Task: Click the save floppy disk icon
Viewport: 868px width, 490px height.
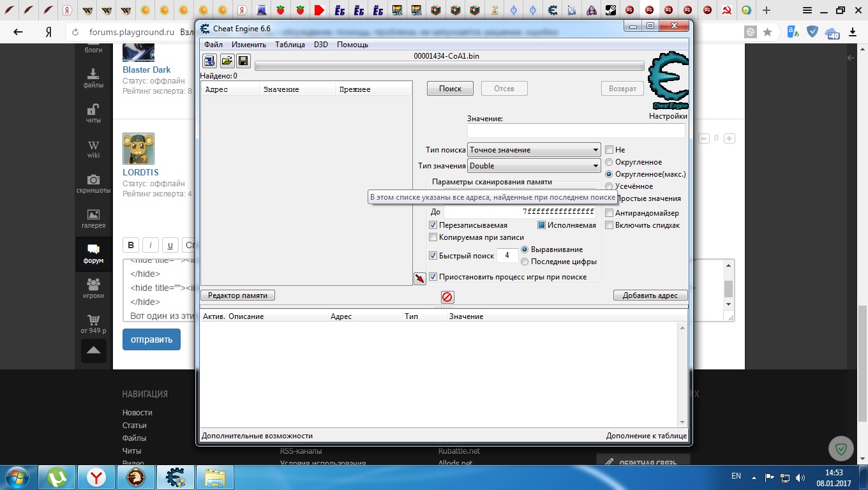Action: [x=243, y=61]
